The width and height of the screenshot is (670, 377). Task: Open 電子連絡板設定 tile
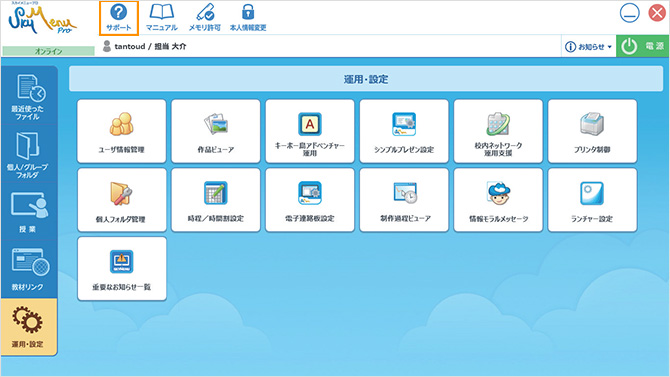pyautogui.click(x=310, y=200)
